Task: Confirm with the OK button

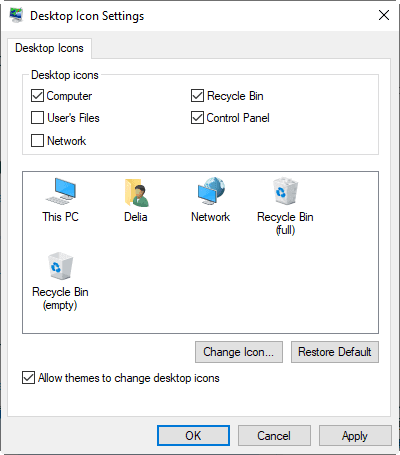Action: tap(193, 436)
